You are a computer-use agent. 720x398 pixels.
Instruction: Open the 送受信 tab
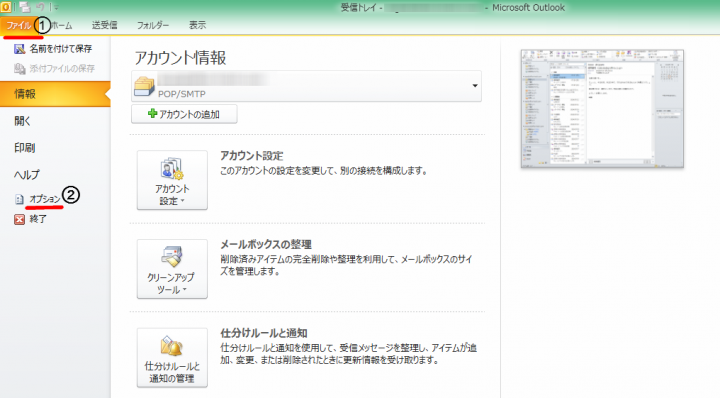point(104,25)
